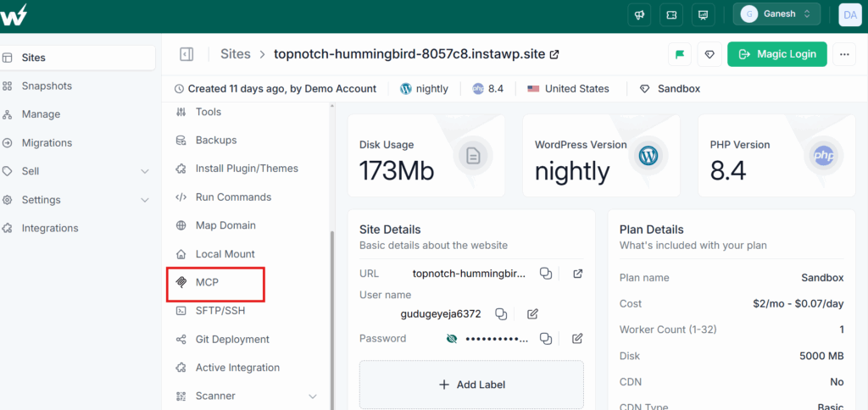The height and width of the screenshot is (410, 868).
Task: Open the three-dots more options menu
Action: (844, 54)
